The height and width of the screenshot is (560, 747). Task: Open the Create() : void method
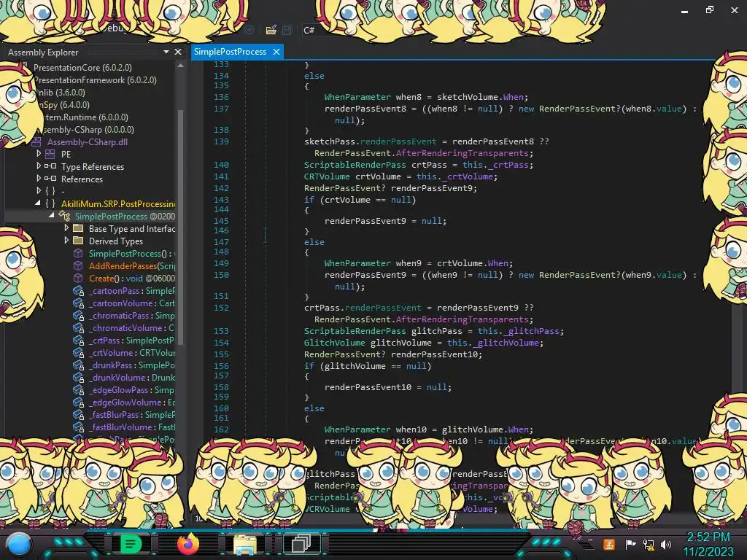click(132, 278)
